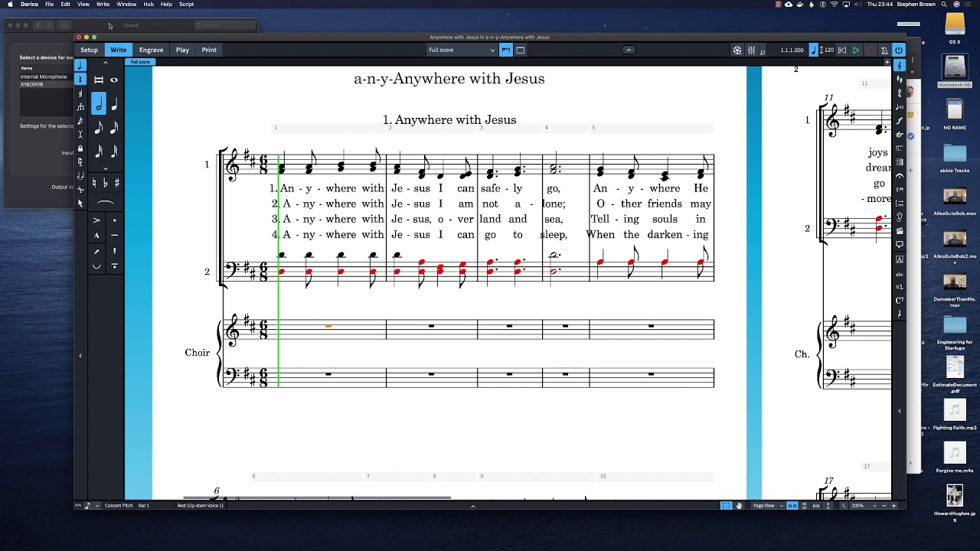Collapse the toolbar with the top chevron
Screen dimensions: 980x551
click(629, 50)
